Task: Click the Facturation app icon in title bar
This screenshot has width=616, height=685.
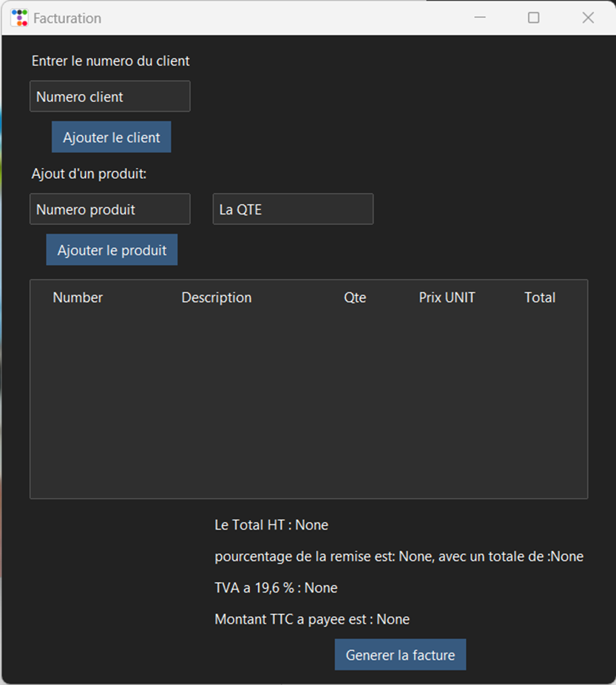Action: (19, 18)
